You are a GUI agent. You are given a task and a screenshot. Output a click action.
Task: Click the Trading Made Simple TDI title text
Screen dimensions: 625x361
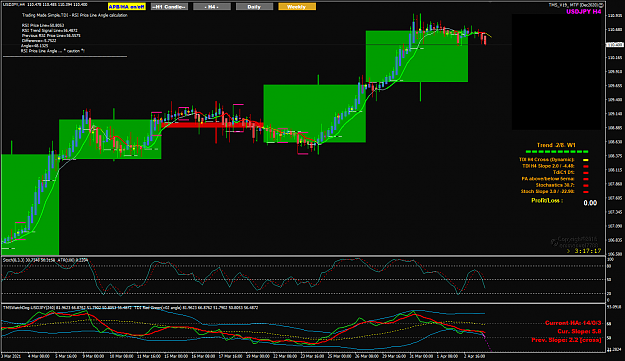tap(75, 15)
